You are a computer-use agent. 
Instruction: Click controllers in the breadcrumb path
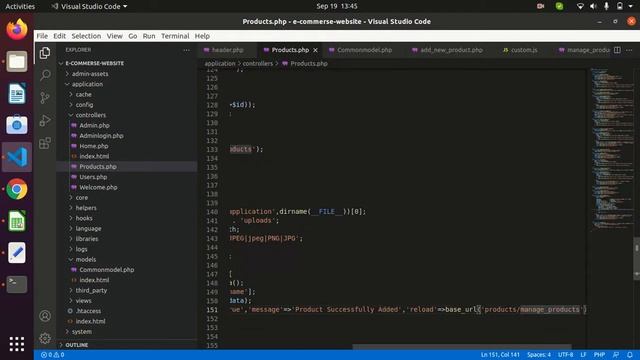point(258,64)
